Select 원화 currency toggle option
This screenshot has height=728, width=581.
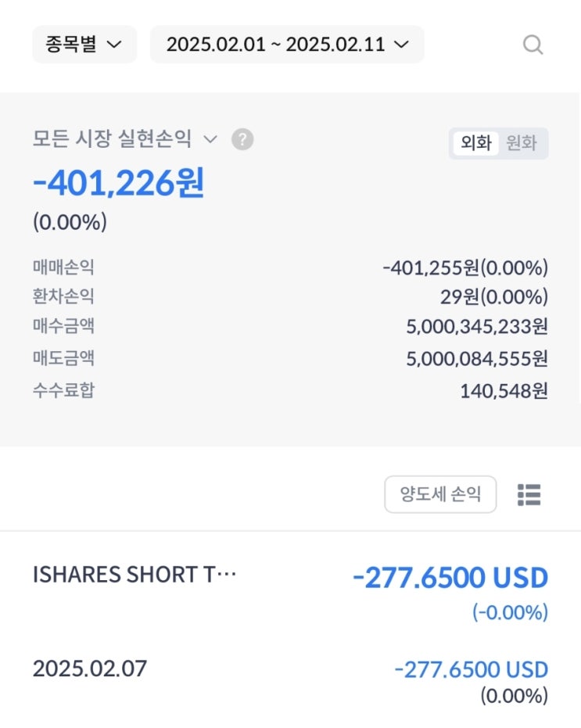[522, 143]
